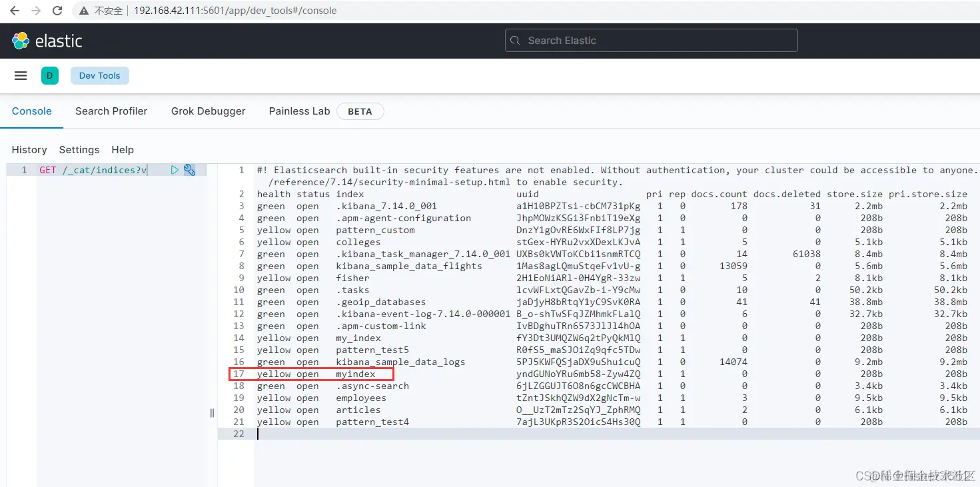Open the hamburger navigation menu
The width and height of the screenshot is (980, 487).
pyautogui.click(x=21, y=76)
